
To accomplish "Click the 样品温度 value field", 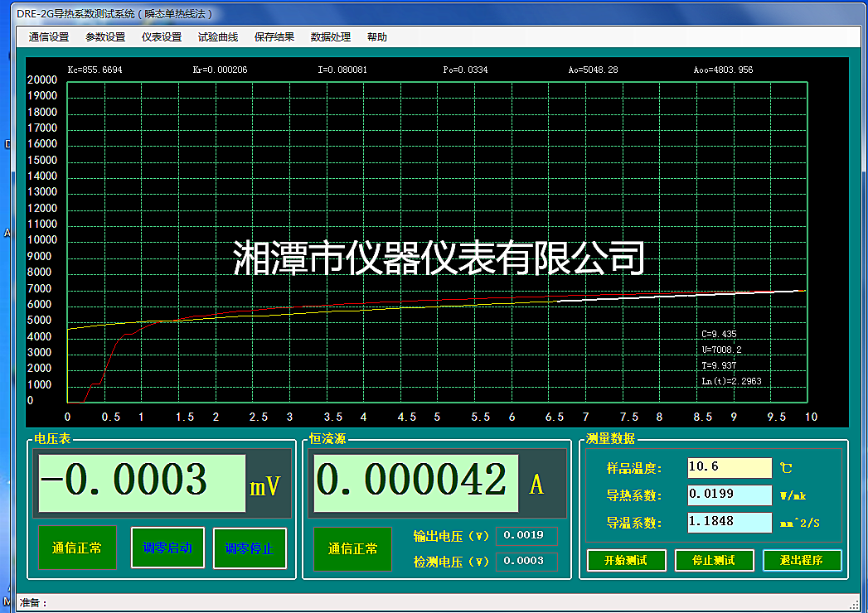I will (x=729, y=467).
